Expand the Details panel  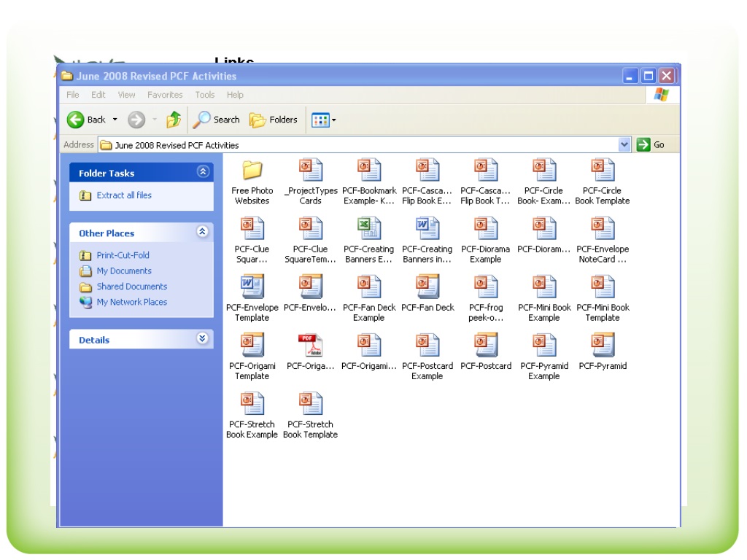coord(203,338)
